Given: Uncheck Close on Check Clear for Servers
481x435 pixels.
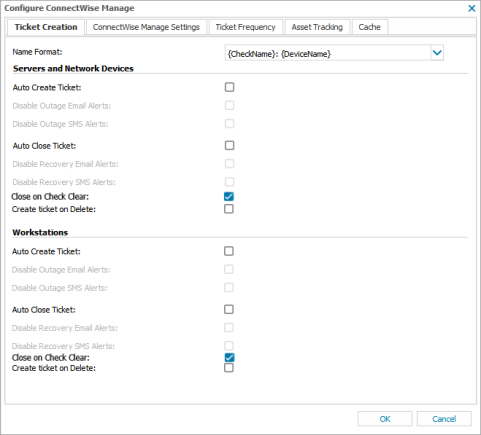Looking at the screenshot, I should click(229, 197).
